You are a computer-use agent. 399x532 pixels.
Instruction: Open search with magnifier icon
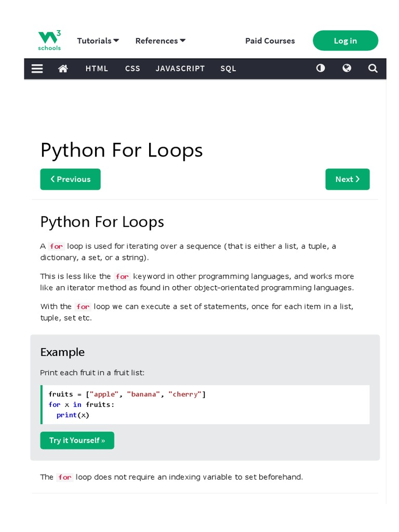tap(373, 68)
